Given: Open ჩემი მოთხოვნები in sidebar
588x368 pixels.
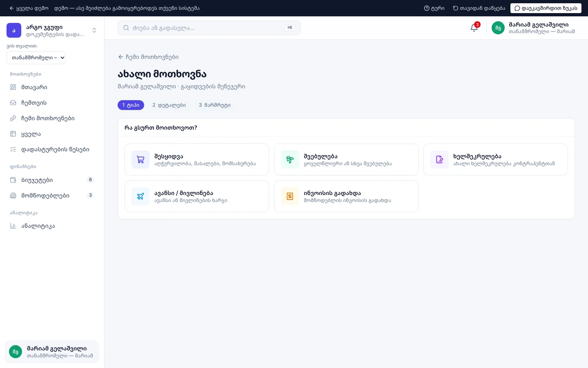Looking at the screenshot, I should click(x=52, y=118).
